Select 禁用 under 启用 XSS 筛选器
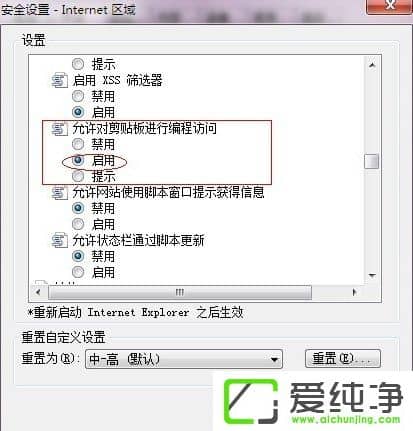Image resolution: width=413 pixels, height=431 pixels. (78, 96)
